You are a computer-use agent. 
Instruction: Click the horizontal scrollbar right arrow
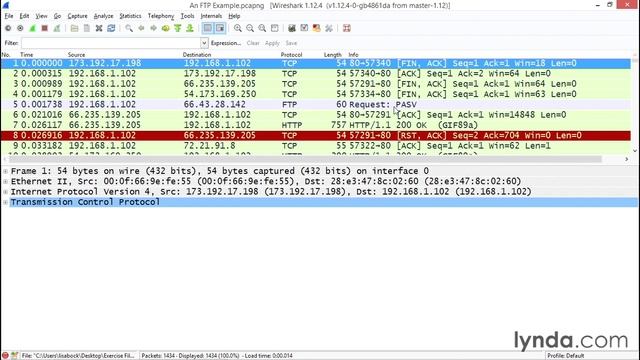tap(627, 159)
